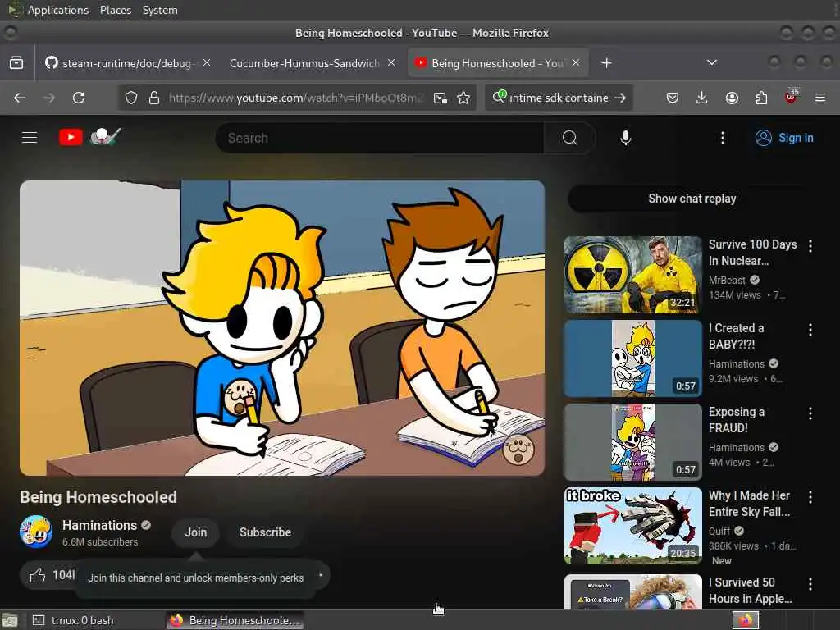Open the Firefox application menu

(819, 98)
